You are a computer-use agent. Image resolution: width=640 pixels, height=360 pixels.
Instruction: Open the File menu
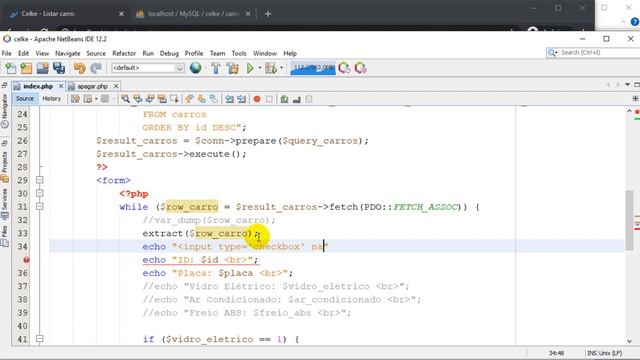(7, 53)
